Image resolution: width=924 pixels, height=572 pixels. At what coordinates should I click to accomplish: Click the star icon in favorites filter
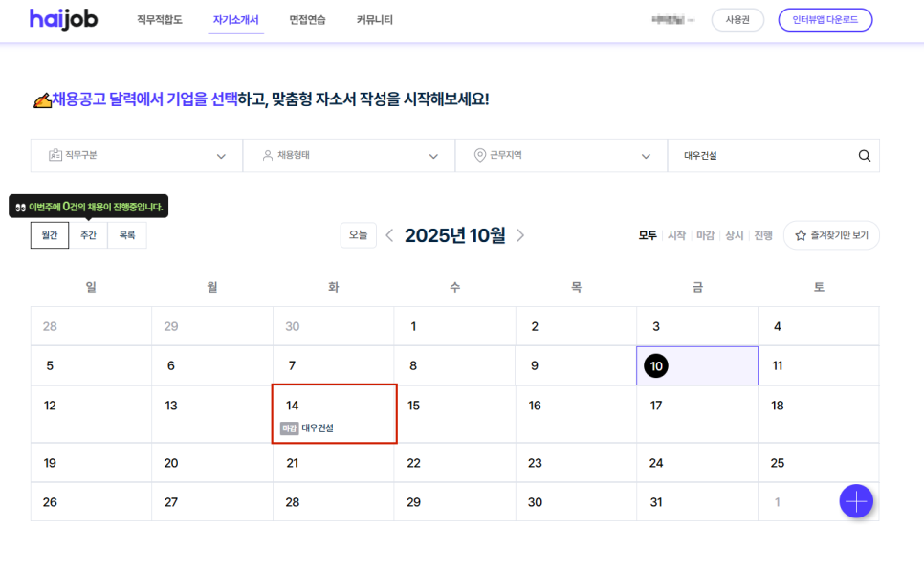click(x=801, y=235)
